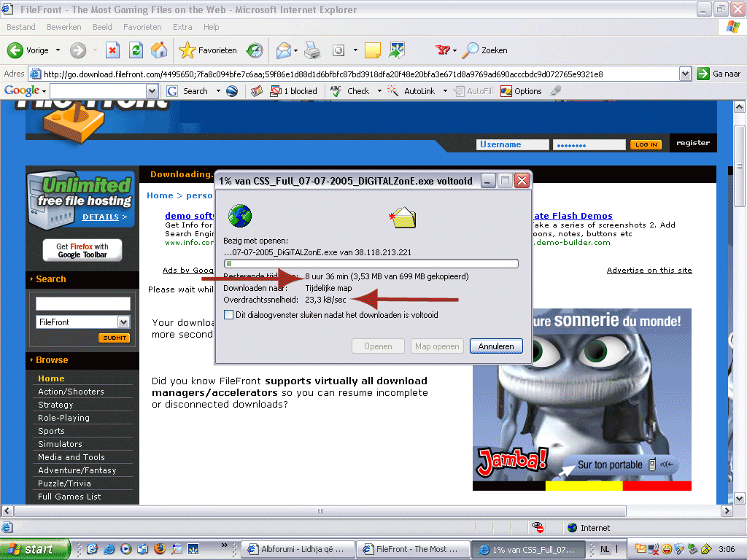Click the vertical scrollbar down arrow
Screen dimensions: 747x560
740,499
